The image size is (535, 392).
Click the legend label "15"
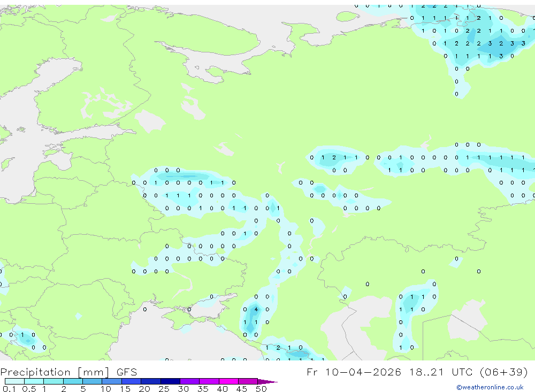125,389
